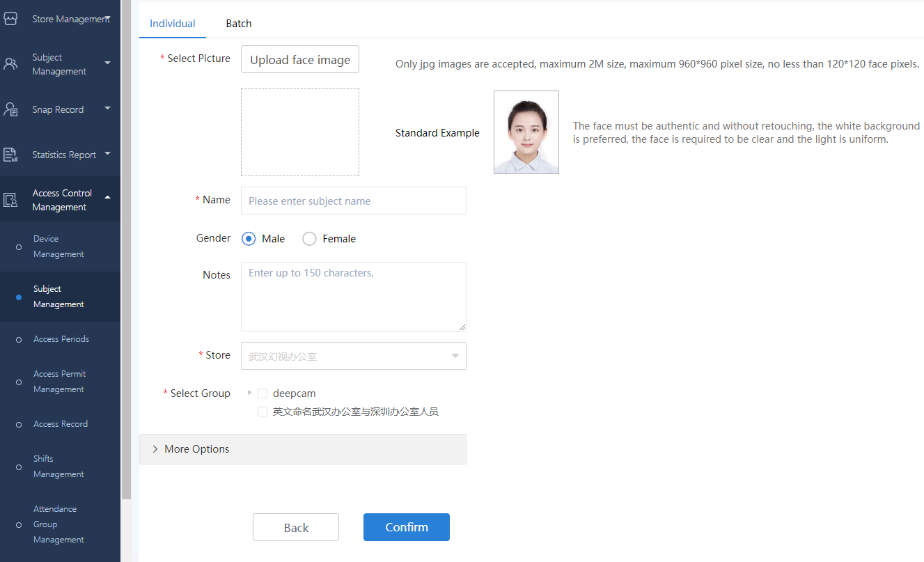Click the Snap Record sidebar label

(58, 109)
